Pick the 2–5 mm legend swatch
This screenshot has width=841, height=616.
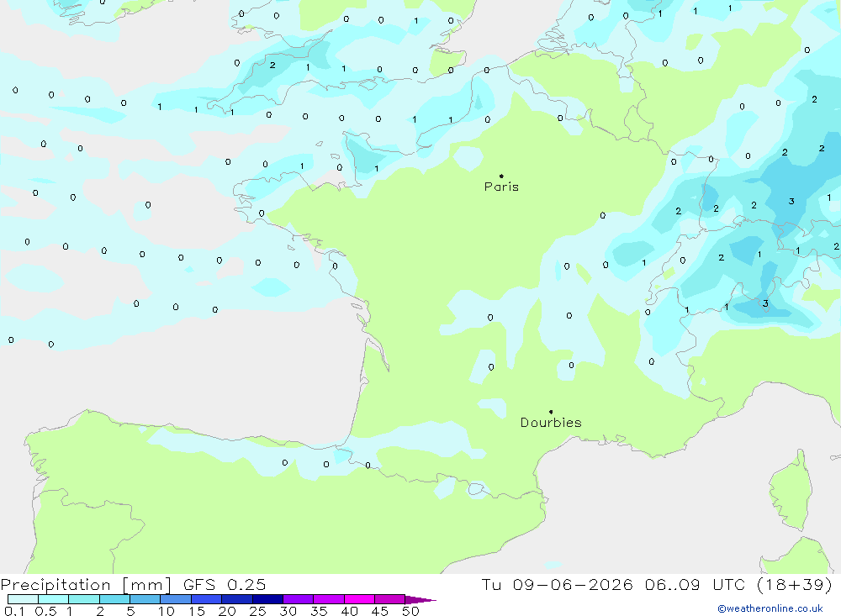[x=114, y=599]
